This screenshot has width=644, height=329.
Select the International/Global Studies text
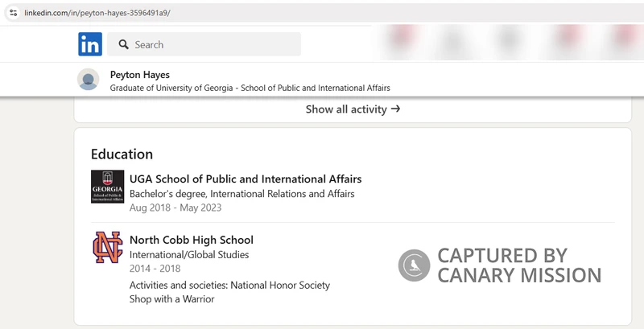click(x=189, y=255)
